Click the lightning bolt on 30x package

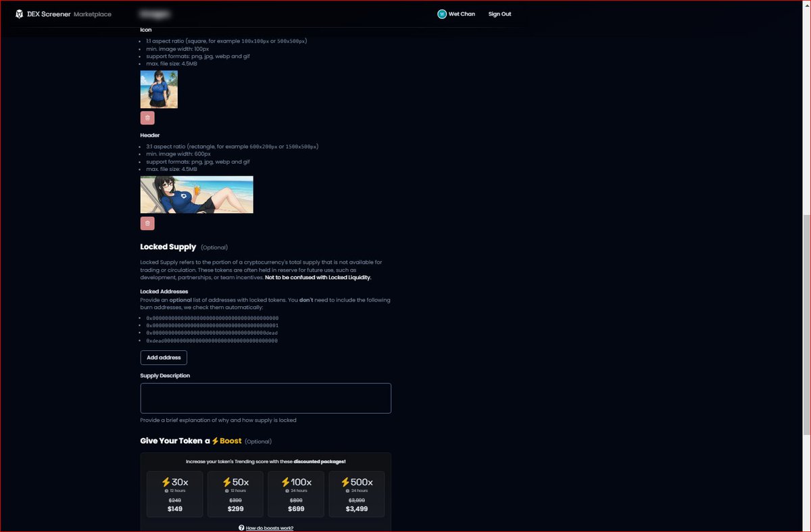(x=166, y=482)
